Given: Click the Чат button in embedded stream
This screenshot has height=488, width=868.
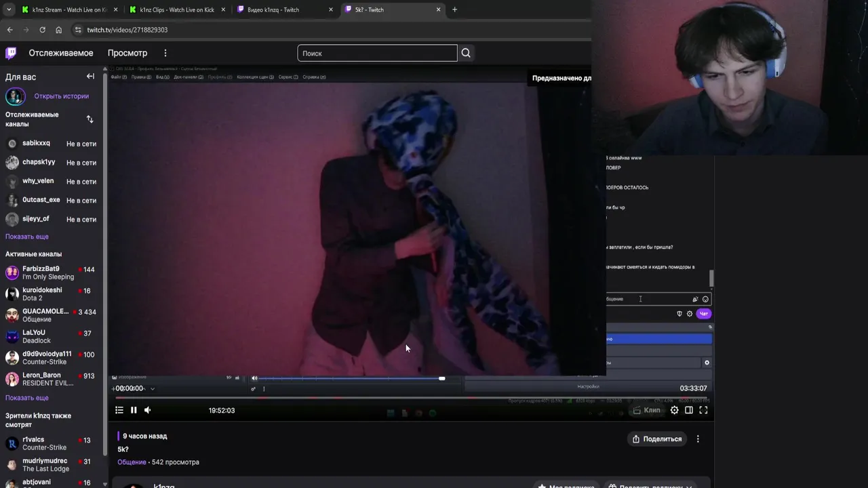Looking at the screenshot, I should click(704, 314).
